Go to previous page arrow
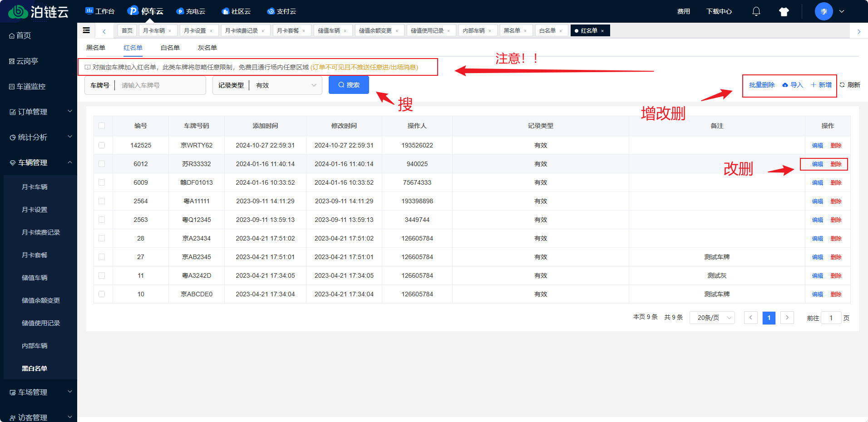Screen dimensions: 868x422 [751, 318]
